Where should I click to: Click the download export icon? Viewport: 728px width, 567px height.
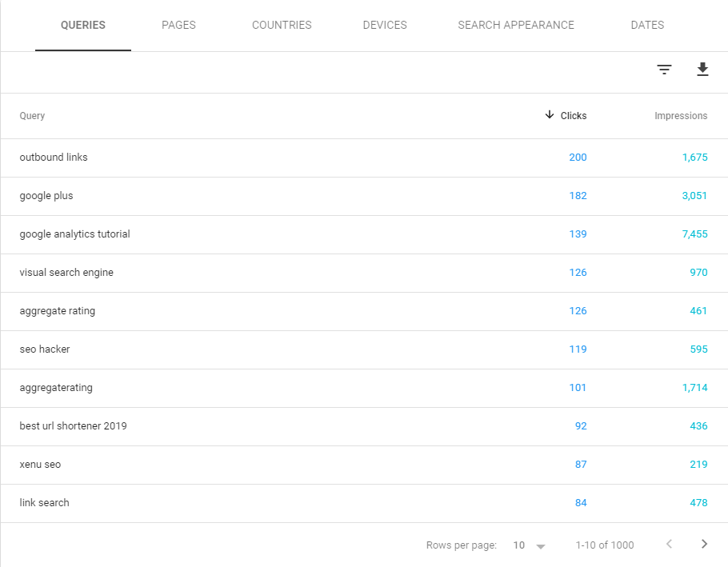[702, 70]
